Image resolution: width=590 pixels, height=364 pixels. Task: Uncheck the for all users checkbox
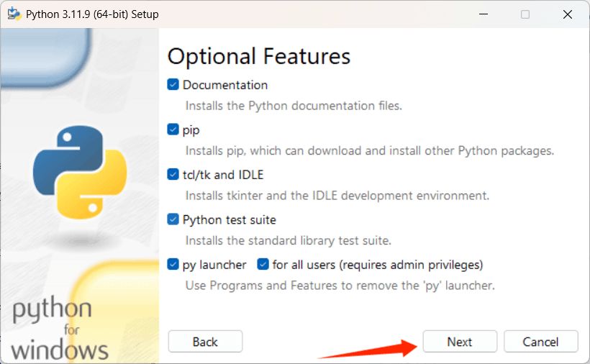[263, 265]
